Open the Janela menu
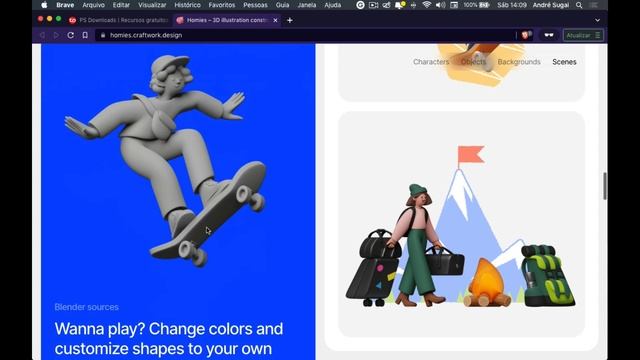The height and width of the screenshot is (360, 640). (307, 5)
